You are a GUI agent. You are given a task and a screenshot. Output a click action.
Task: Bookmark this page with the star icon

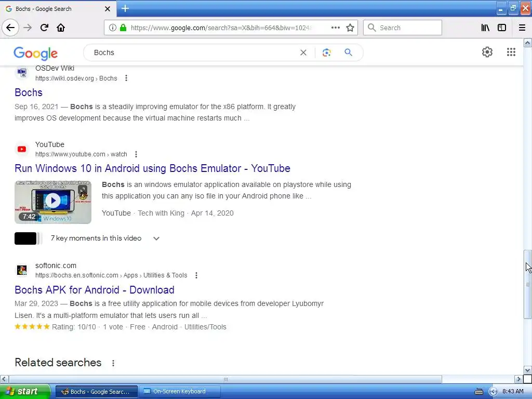point(350,28)
